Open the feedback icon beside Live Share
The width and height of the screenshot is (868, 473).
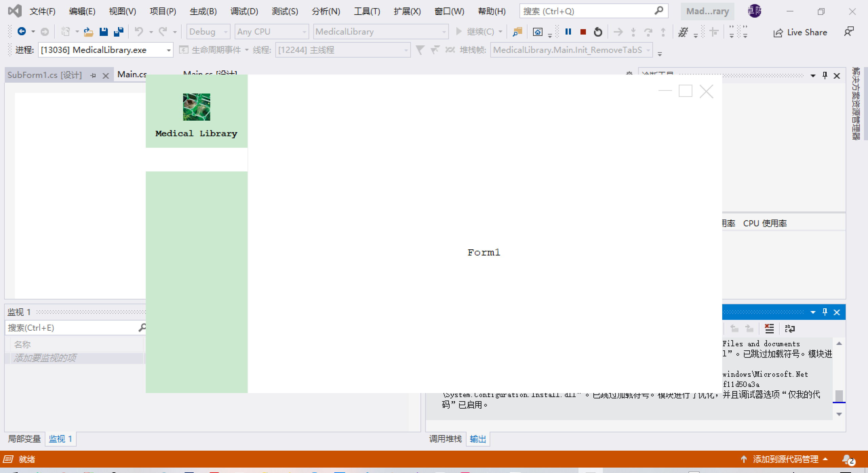point(849,32)
